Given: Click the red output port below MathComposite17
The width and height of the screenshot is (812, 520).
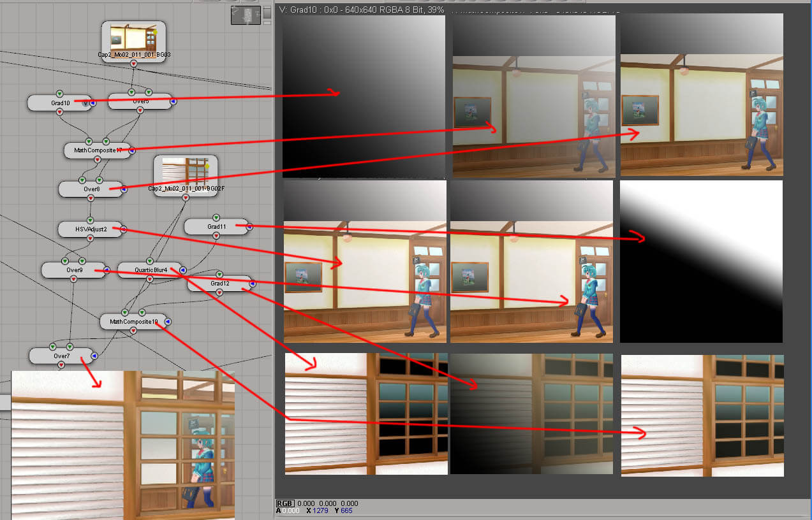Looking at the screenshot, I should point(98,160).
